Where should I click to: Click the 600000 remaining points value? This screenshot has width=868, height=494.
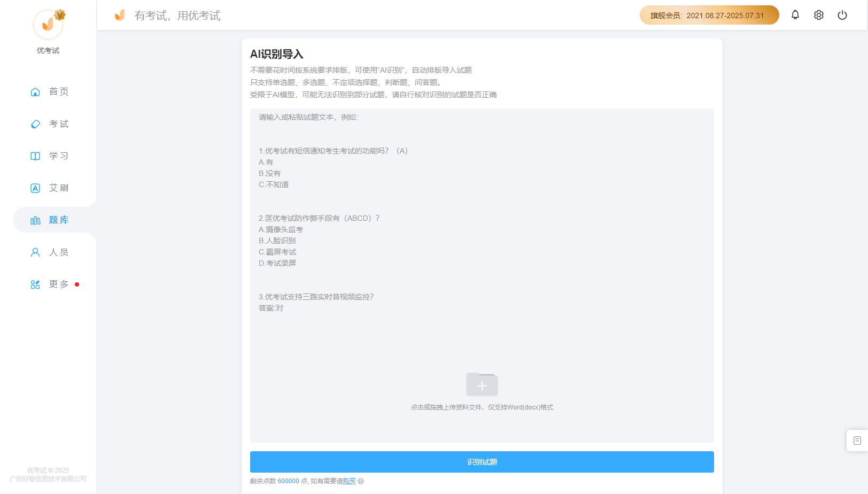coord(289,481)
